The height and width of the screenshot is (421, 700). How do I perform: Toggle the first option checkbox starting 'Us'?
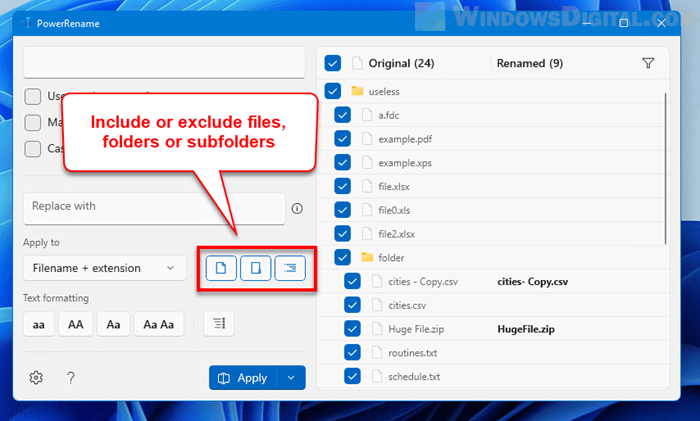point(33,96)
